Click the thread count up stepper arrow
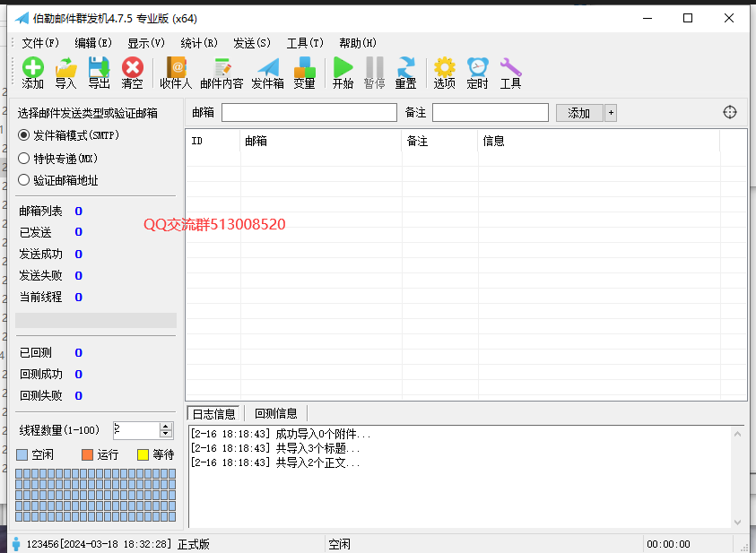The image size is (756, 553). click(163, 426)
